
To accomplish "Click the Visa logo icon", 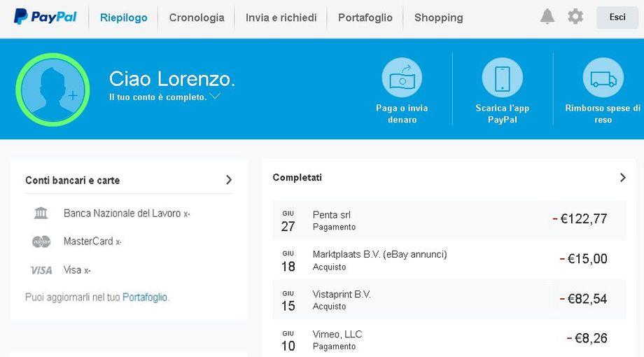I will tap(41, 270).
